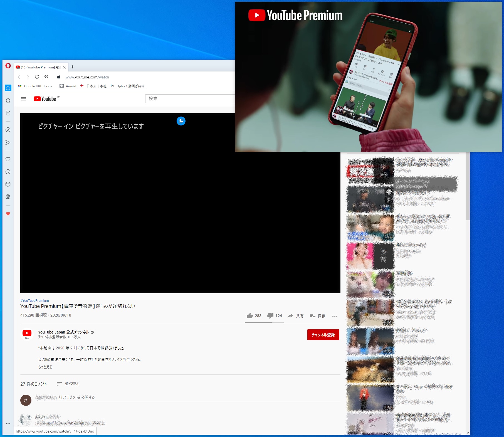Click the black main video player area

click(180, 203)
